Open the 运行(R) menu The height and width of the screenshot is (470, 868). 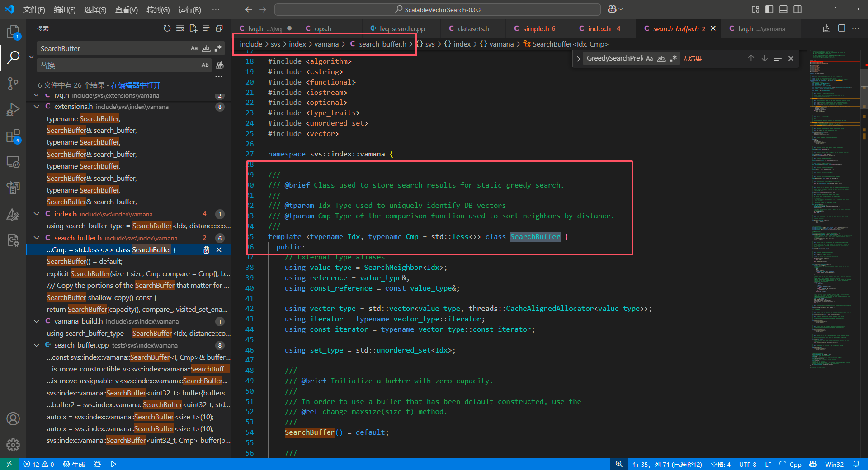click(x=189, y=9)
